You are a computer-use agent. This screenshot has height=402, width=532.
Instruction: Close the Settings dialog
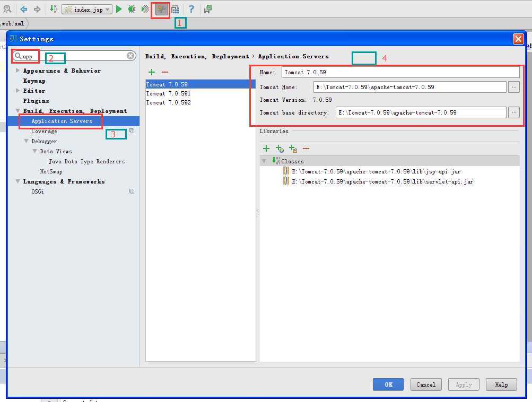518,39
